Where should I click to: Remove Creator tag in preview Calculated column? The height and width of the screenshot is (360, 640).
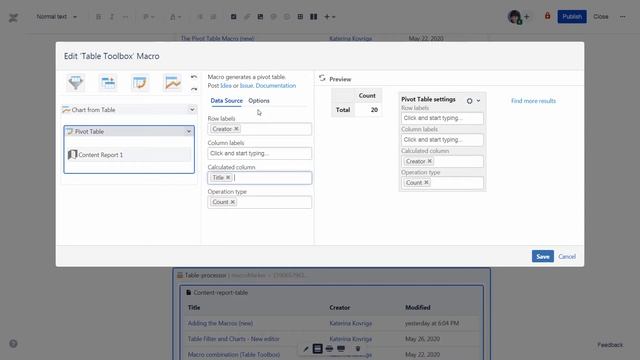pyautogui.click(x=429, y=161)
